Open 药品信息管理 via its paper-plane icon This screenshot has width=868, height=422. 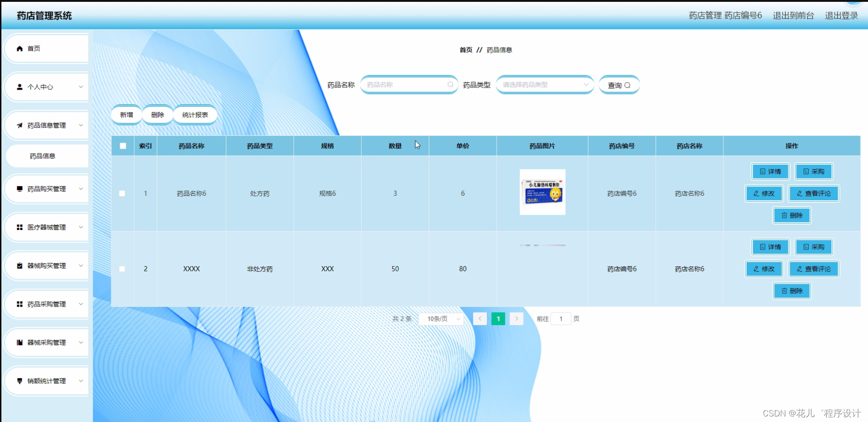tap(19, 125)
